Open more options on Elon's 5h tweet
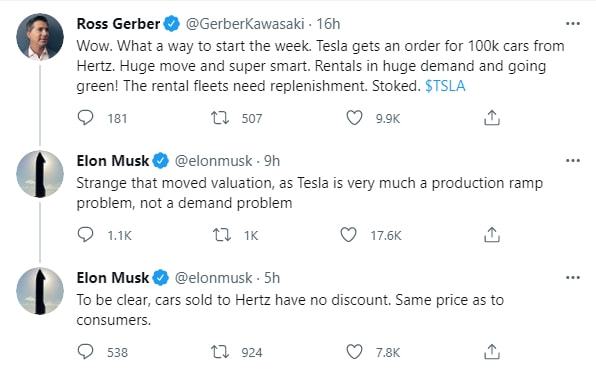The height and width of the screenshot is (369, 596). (573, 277)
